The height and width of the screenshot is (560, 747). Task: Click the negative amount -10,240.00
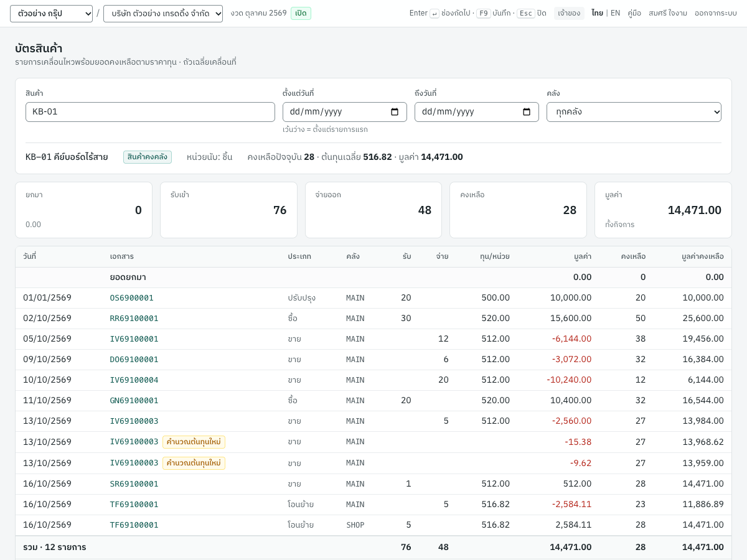pyautogui.click(x=569, y=380)
